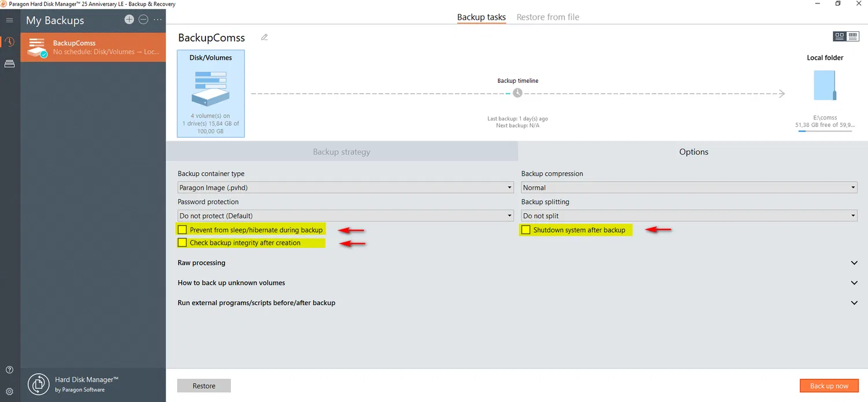Edit the BackupComss name with pencil icon
The image size is (868, 402).
(264, 37)
